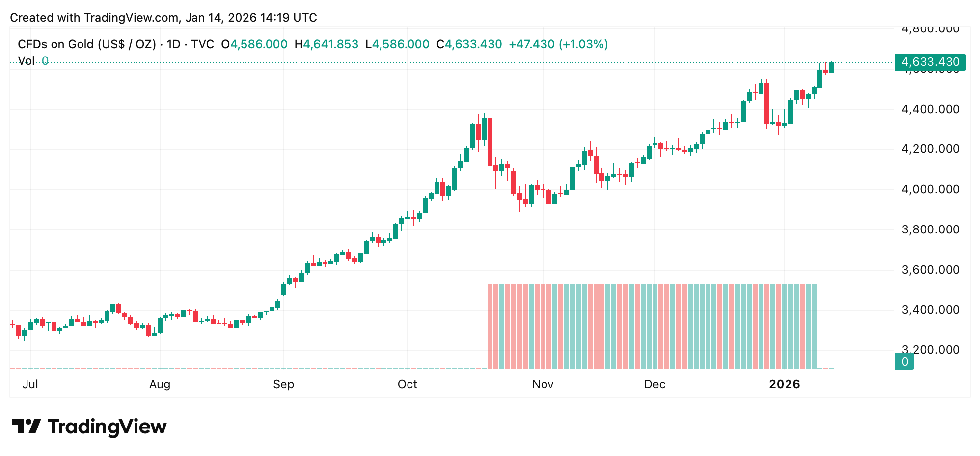Screen dimensions: 980x456
Task: Click the CFDs on Gold symbol title
Action: click(86, 44)
